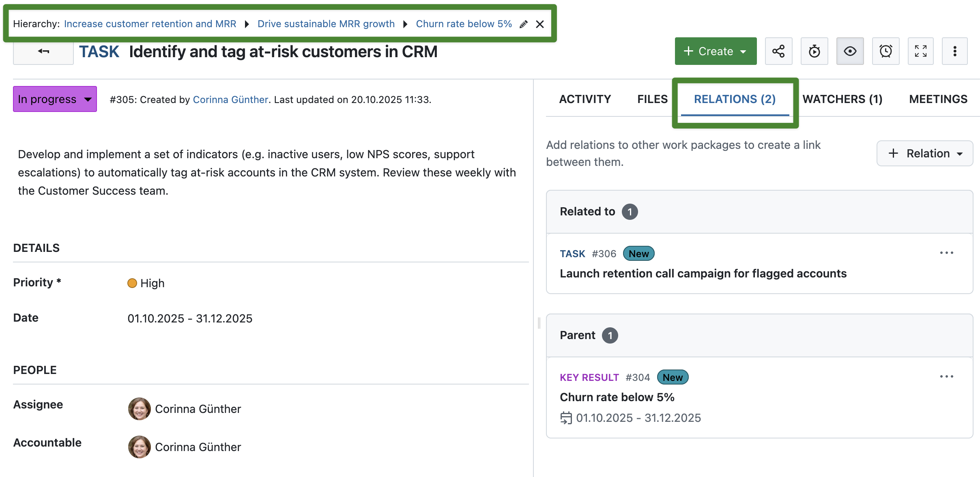Screen dimensions: 980x477
Task: Open the Watchers tab
Action: tap(842, 99)
